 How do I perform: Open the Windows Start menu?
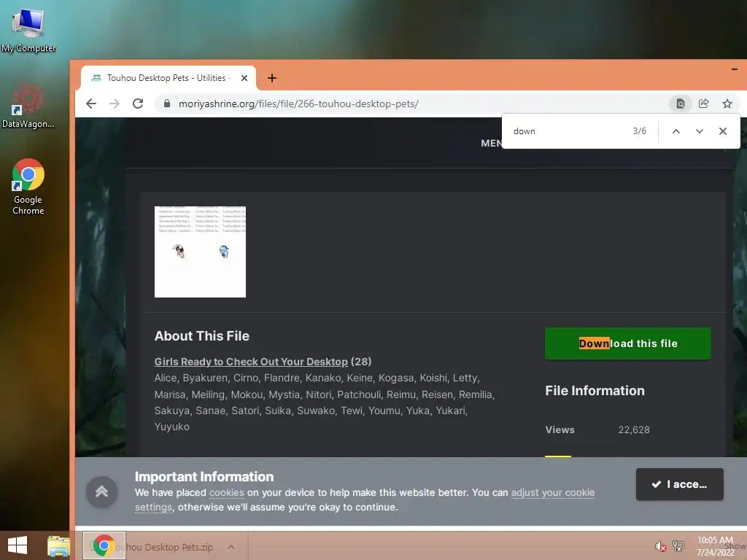click(x=18, y=545)
